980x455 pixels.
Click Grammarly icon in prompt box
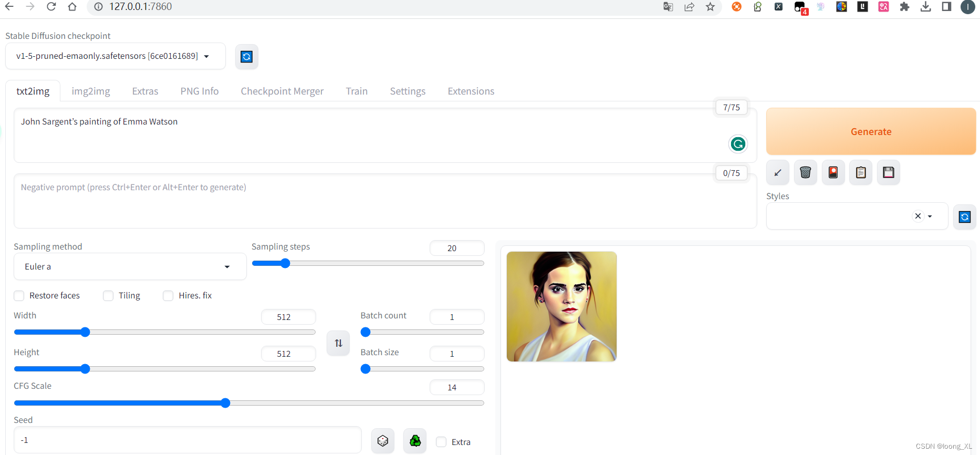(x=738, y=144)
